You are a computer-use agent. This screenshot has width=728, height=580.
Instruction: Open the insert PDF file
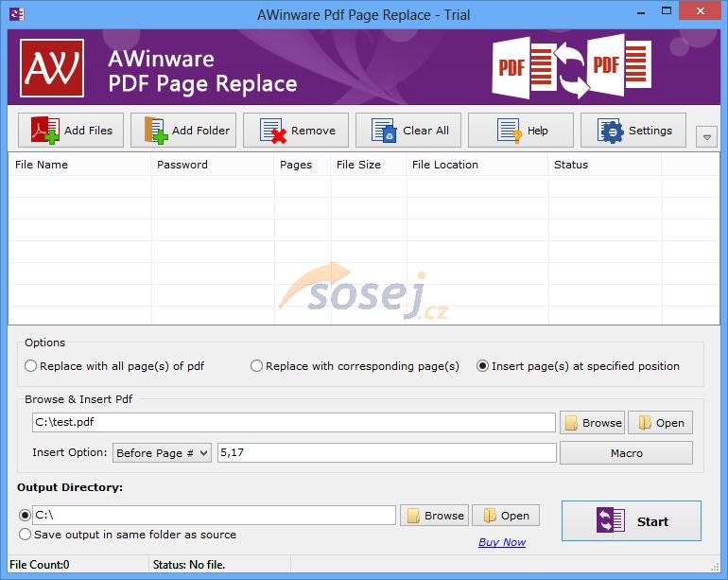click(660, 422)
